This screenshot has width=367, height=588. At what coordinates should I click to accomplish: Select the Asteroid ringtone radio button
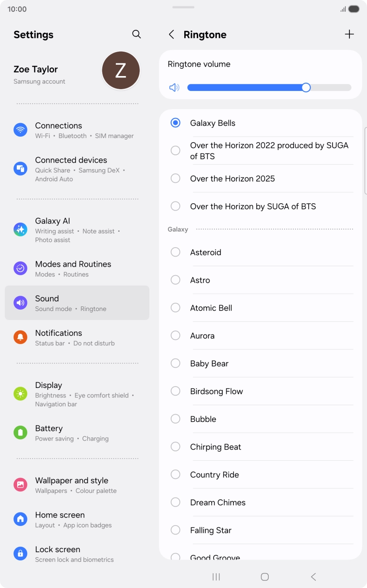tap(176, 252)
